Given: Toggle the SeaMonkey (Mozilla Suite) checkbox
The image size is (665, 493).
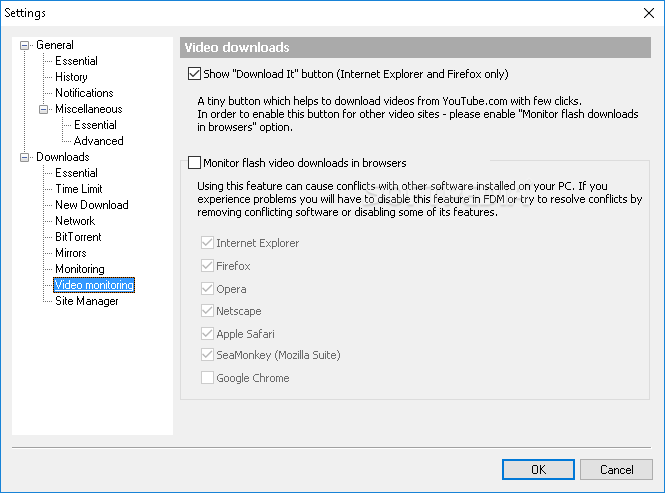Looking at the screenshot, I should [207, 355].
